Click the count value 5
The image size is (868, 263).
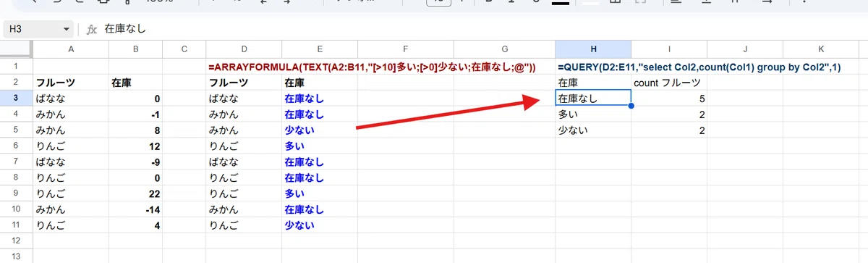click(669, 99)
